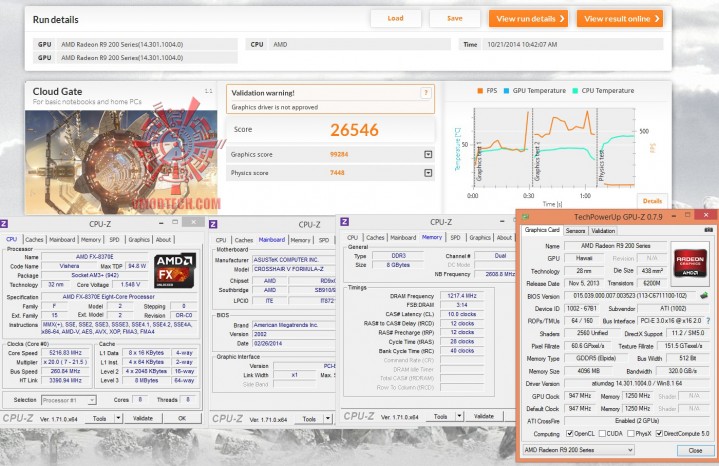
Task: Switch to the Sensors tab in GPU-Z
Action: (575, 231)
